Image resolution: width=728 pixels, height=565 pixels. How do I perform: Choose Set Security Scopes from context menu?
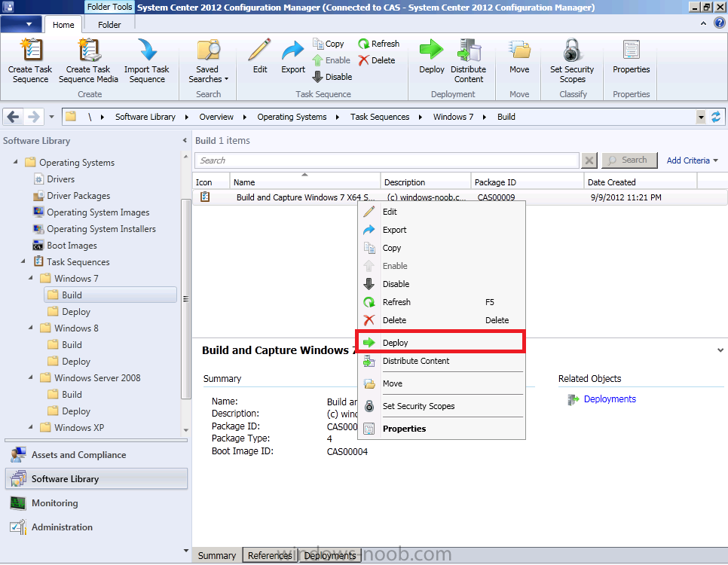tap(441, 406)
